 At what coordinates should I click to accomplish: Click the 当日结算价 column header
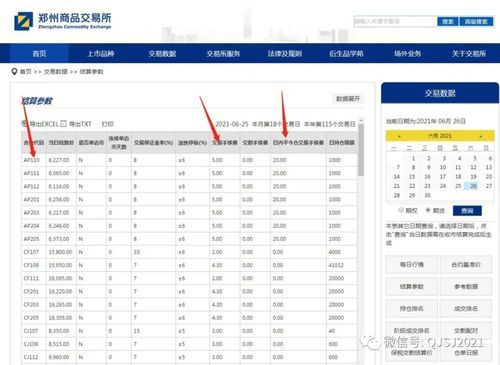click(61, 143)
